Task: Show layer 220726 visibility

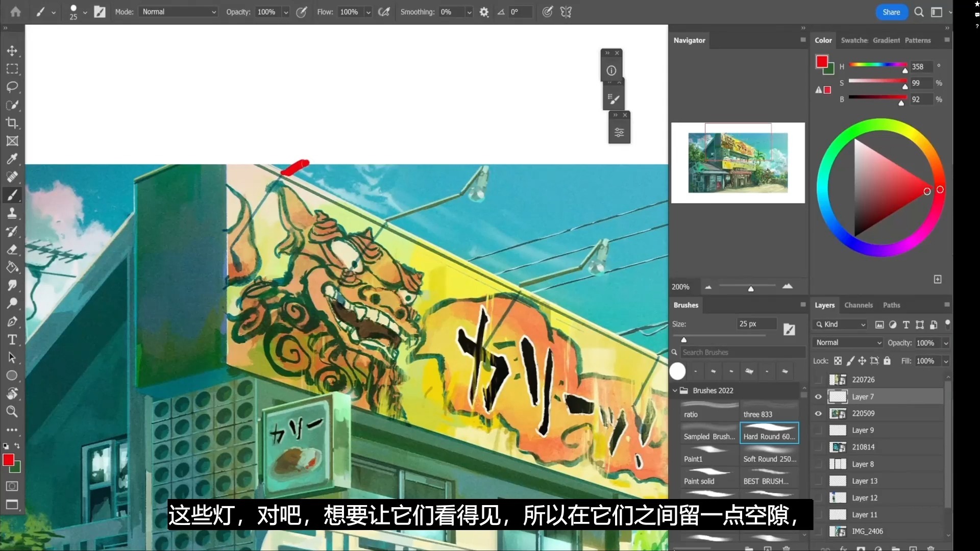Action: [819, 380]
